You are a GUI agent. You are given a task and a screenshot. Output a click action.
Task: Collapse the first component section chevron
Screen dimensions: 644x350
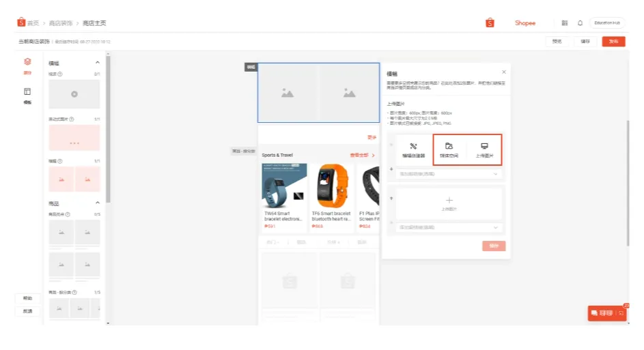98,62
